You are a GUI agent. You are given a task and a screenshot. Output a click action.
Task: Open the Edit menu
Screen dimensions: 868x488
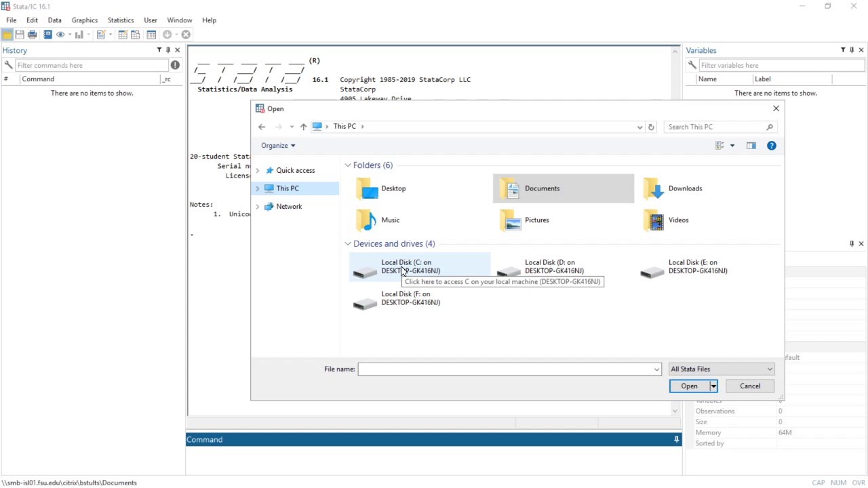(x=32, y=20)
